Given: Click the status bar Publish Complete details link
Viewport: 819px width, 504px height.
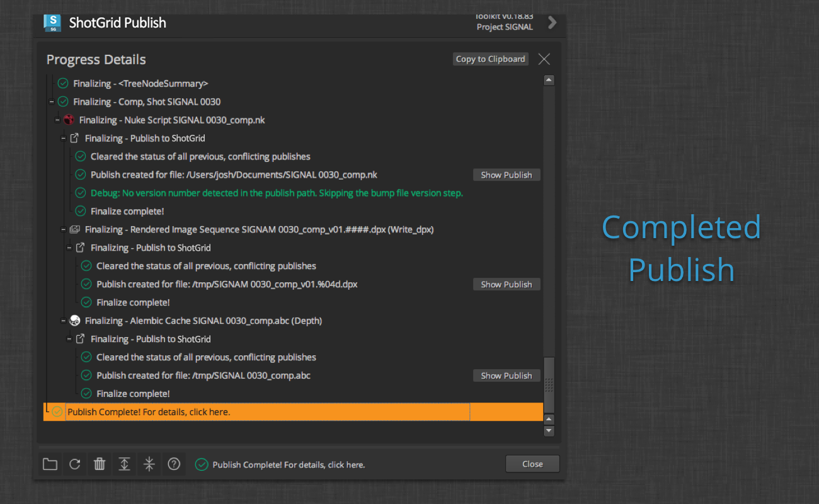Looking at the screenshot, I should pos(289,465).
